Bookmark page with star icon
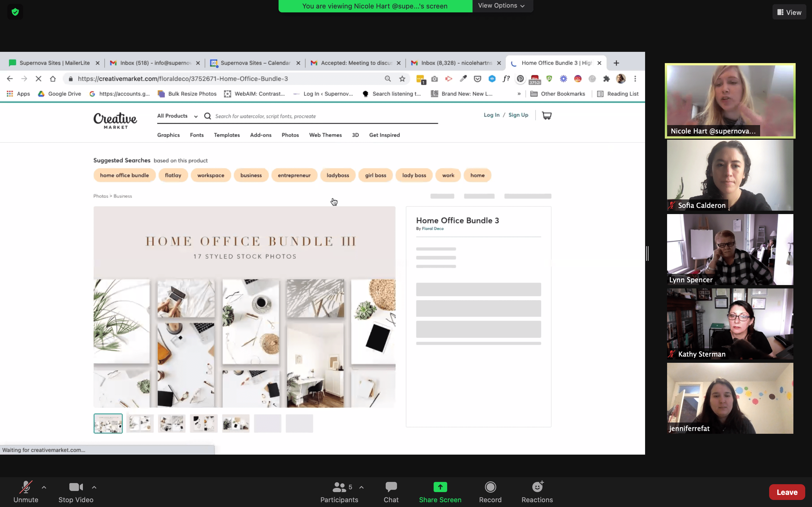 coord(402,79)
